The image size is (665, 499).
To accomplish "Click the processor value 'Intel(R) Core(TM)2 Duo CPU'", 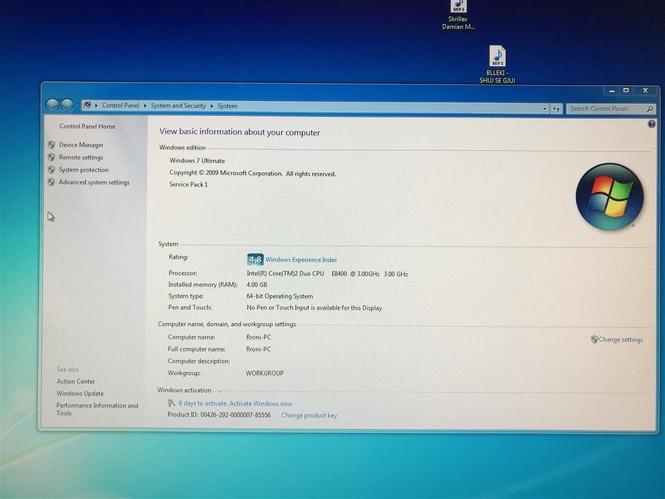I will 285,274.
